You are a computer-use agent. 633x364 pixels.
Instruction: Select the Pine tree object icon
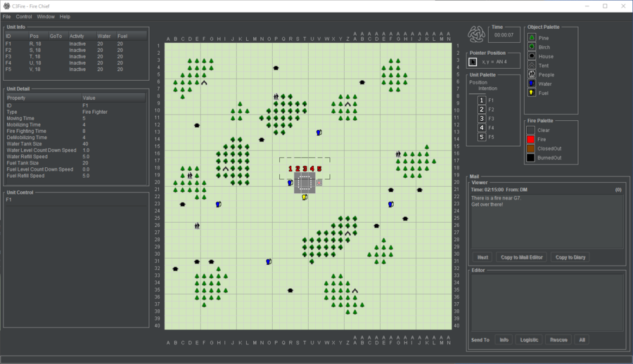pos(532,38)
